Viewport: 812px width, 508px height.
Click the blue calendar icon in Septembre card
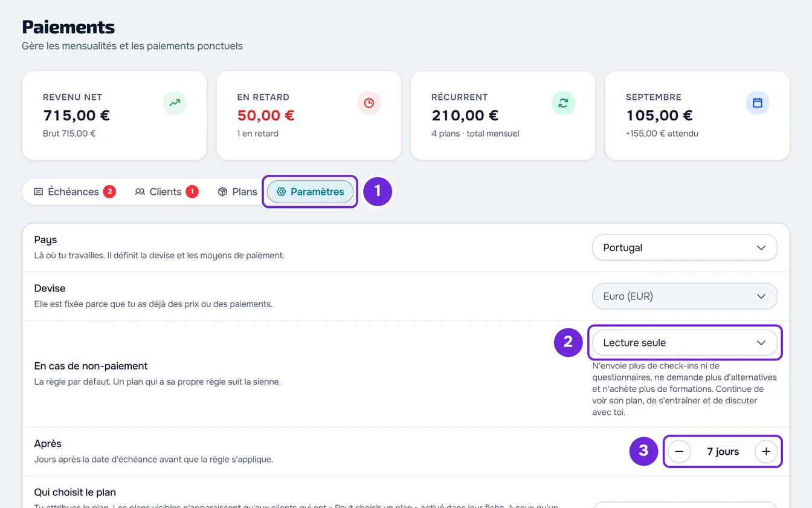click(758, 103)
